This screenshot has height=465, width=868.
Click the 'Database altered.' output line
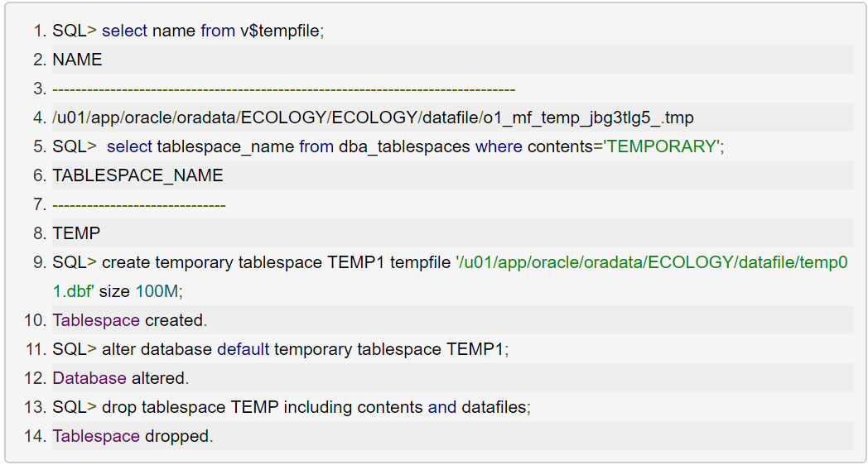point(121,378)
